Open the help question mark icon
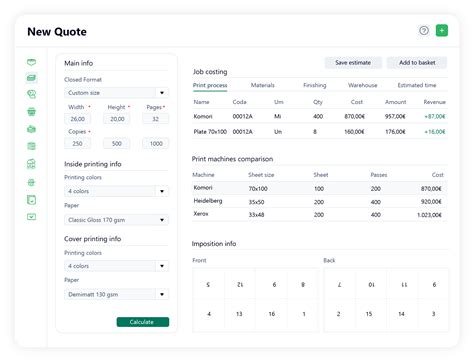Viewport: 474px width, 362px height. point(424,31)
